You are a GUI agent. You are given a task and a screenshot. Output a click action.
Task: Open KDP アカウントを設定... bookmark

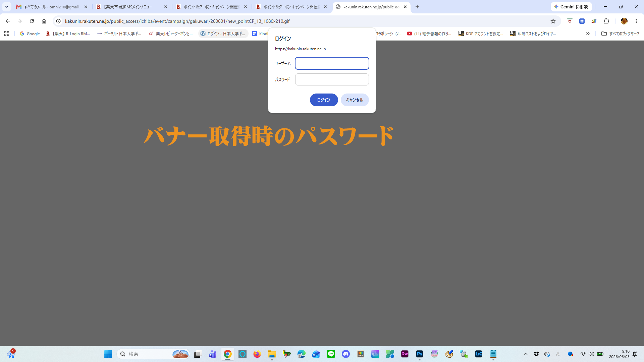(x=481, y=34)
